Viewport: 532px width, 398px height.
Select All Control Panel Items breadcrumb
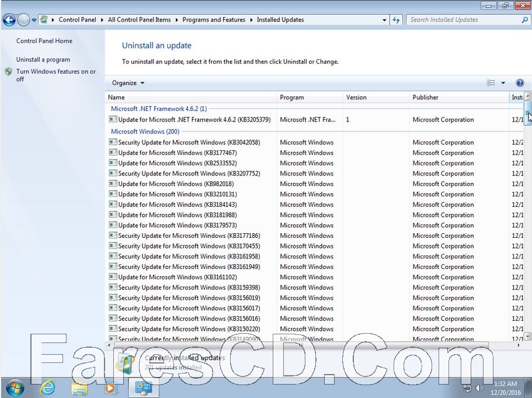point(139,20)
